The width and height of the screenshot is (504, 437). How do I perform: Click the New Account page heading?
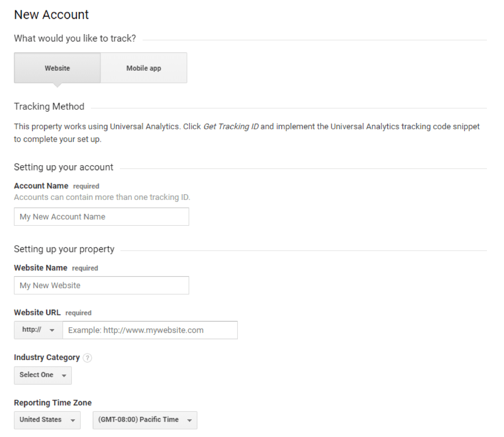51,15
